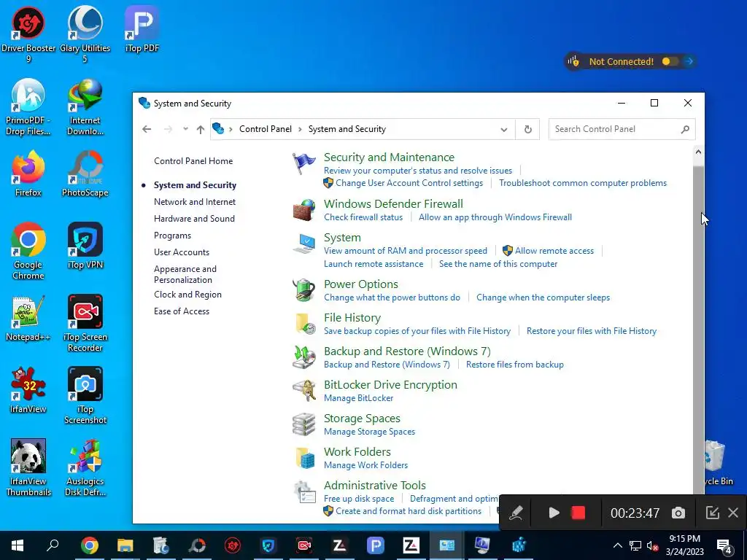
Task: Toggle the iTop VPN Not Connected switch
Action: 670,61
